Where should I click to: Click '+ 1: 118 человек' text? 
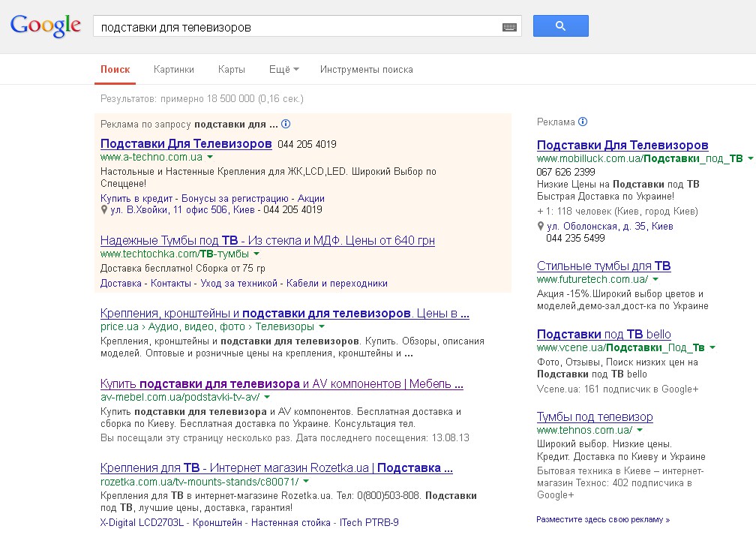pyautogui.click(x=574, y=212)
